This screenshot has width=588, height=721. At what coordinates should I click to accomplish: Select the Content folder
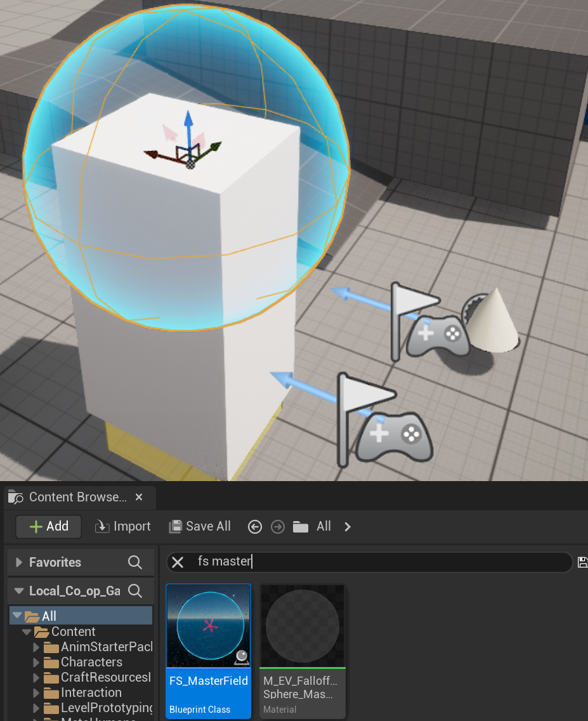click(73, 632)
